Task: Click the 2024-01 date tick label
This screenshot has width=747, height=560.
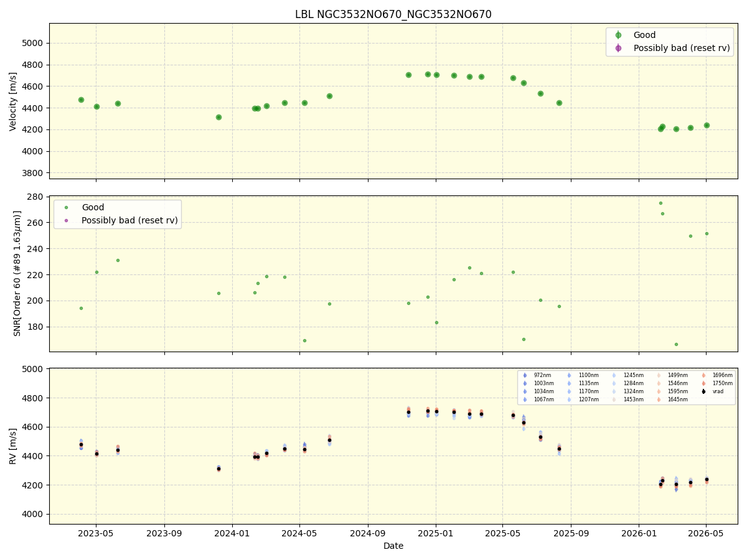Action: [232, 533]
